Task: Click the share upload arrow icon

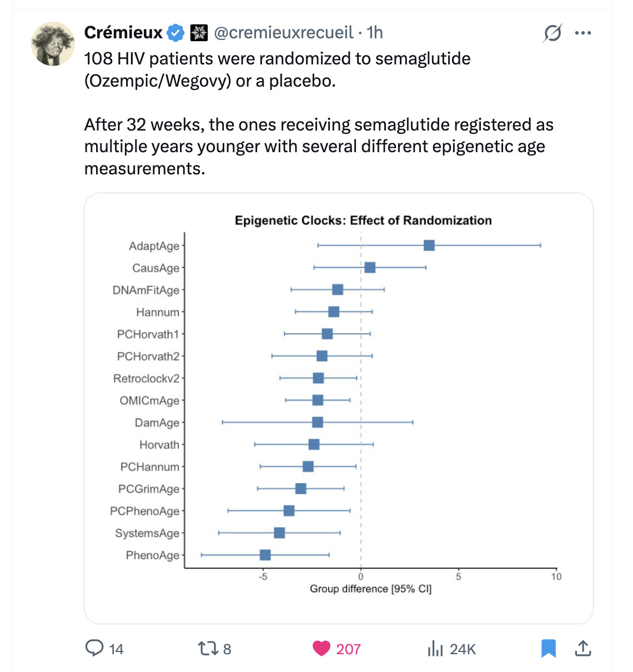Action: click(x=582, y=648)
